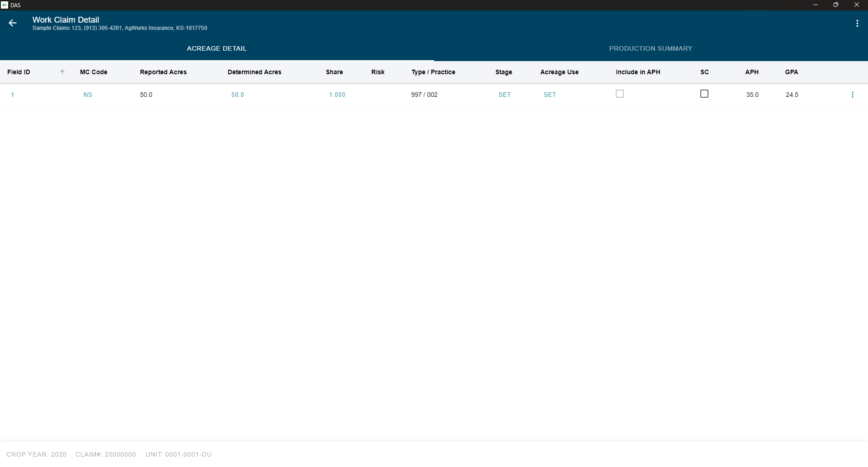Click Work Claim Detail title
The image size is (868, 467).
[x=66, y=20]
